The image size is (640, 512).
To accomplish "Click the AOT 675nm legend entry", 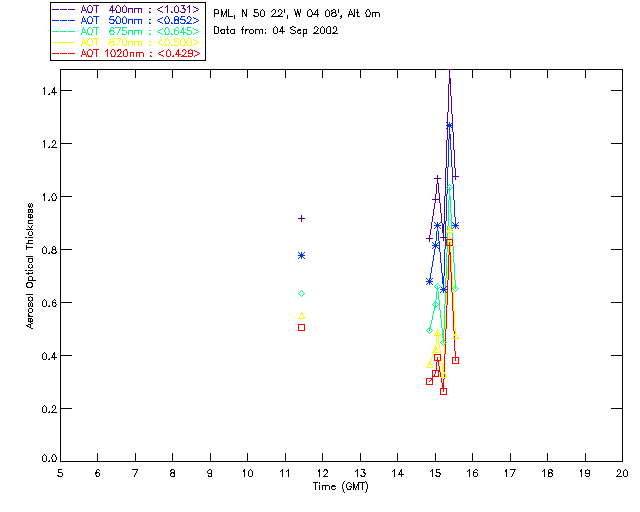I will (x=126, y=31).
